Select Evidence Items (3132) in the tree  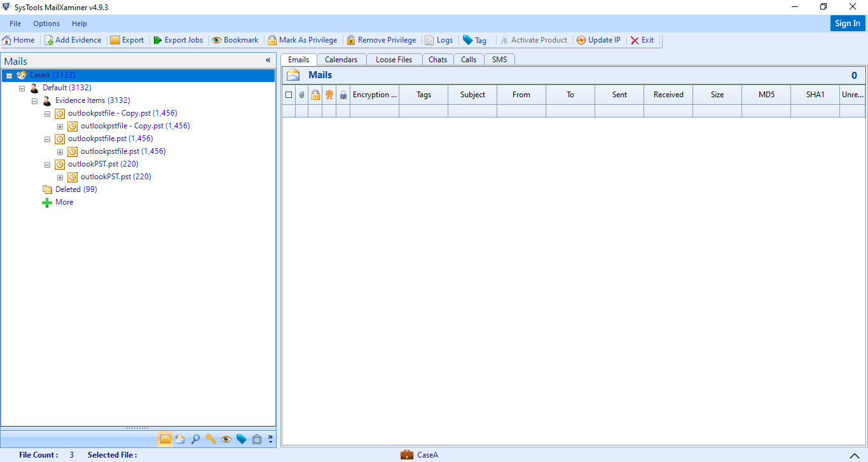[x=92, y=100]
